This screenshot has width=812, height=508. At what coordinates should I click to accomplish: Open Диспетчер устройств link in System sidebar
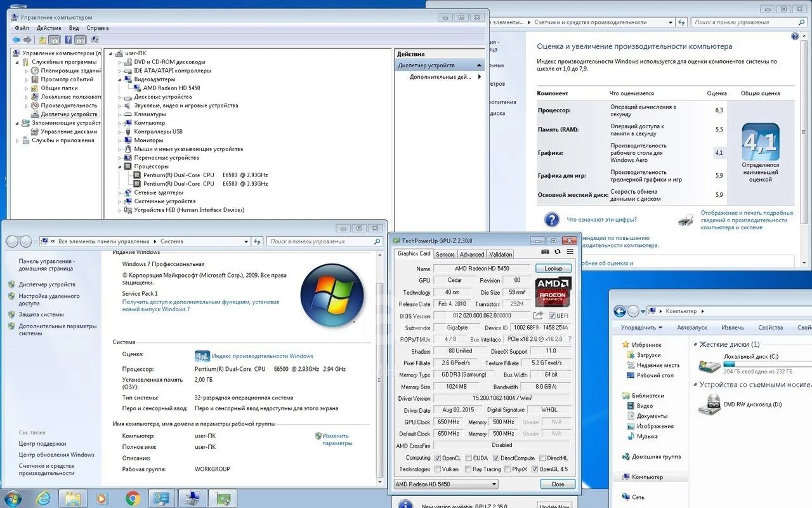click(x=47, y=284)
